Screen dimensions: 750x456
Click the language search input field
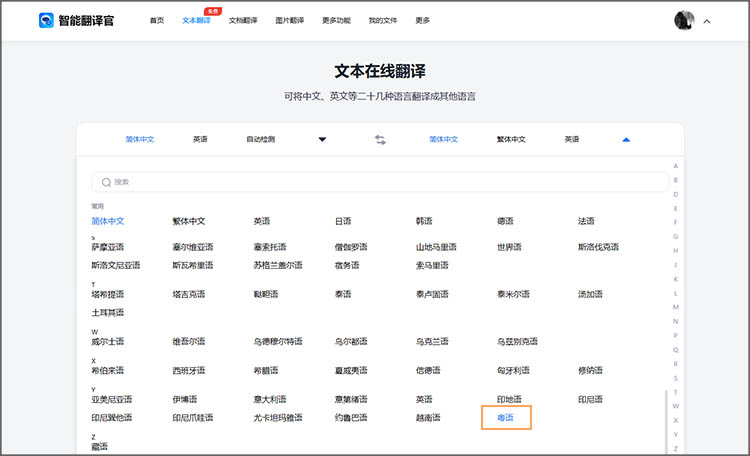click(x=380, y=182)
